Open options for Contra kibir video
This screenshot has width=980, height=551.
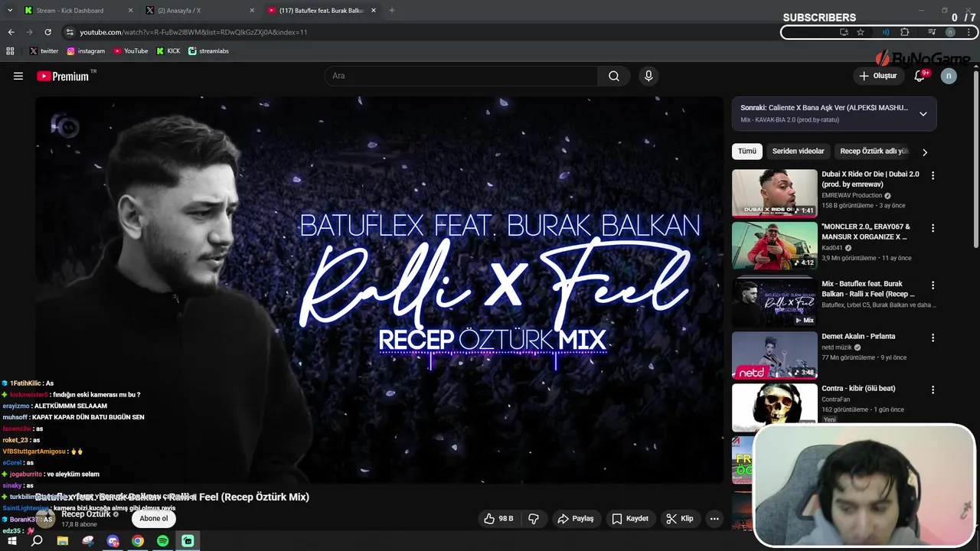click(x=933, y=390)
